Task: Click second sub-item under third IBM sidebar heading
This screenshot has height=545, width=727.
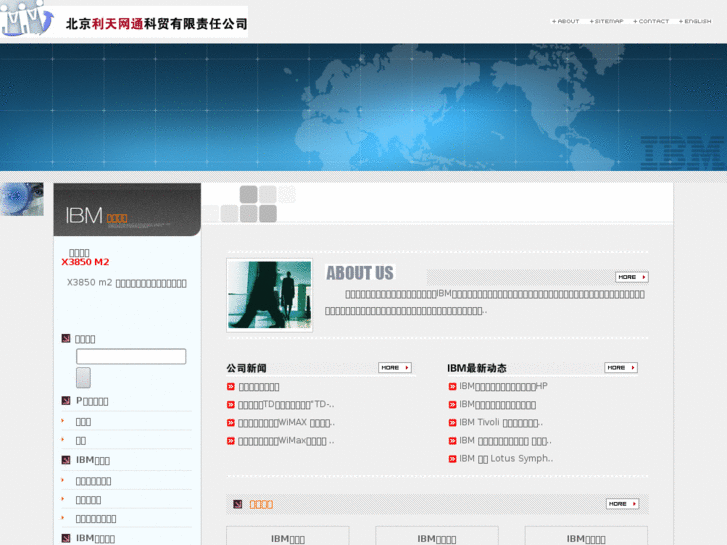Action: 88,500
